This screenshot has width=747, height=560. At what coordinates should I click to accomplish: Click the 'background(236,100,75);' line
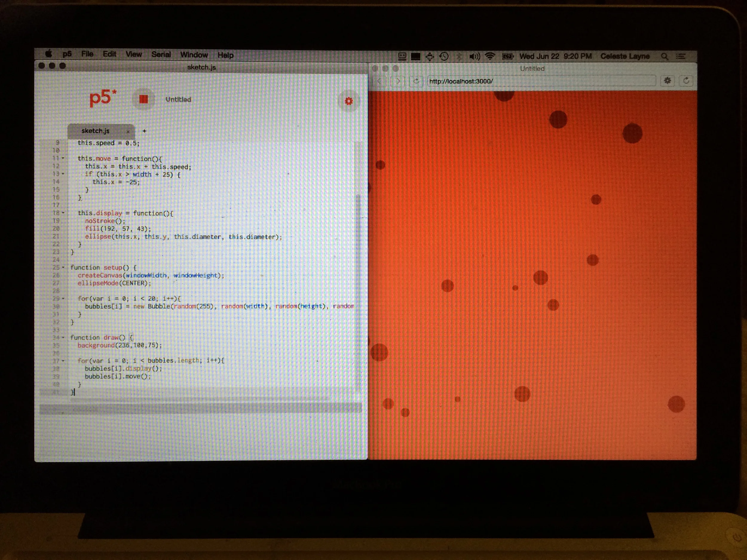click(120, 345)
